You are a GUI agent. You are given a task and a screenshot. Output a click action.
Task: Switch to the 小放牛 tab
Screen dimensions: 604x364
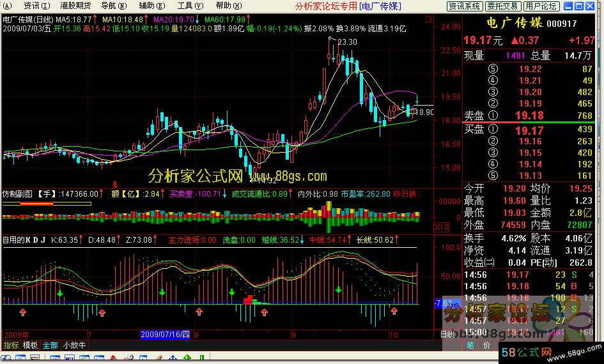click(74, 345)
